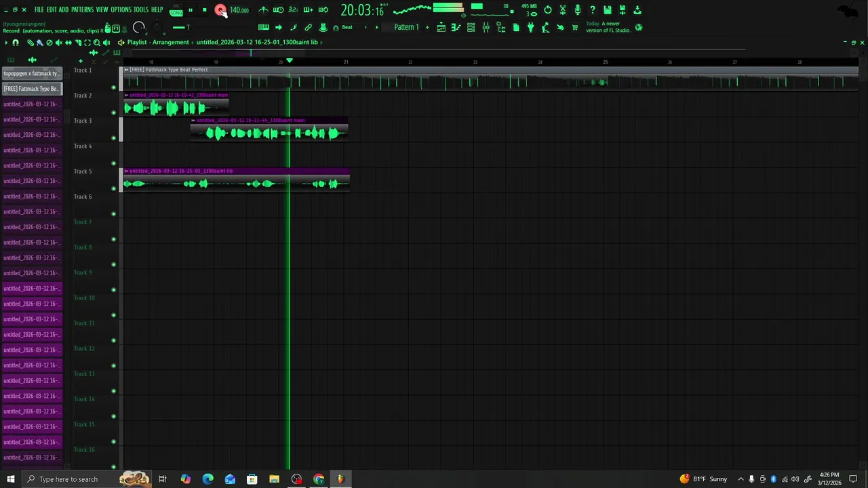Toggle loop recording icon
The height and width of the screenshot is (488, 868).
tap(323, 10)
